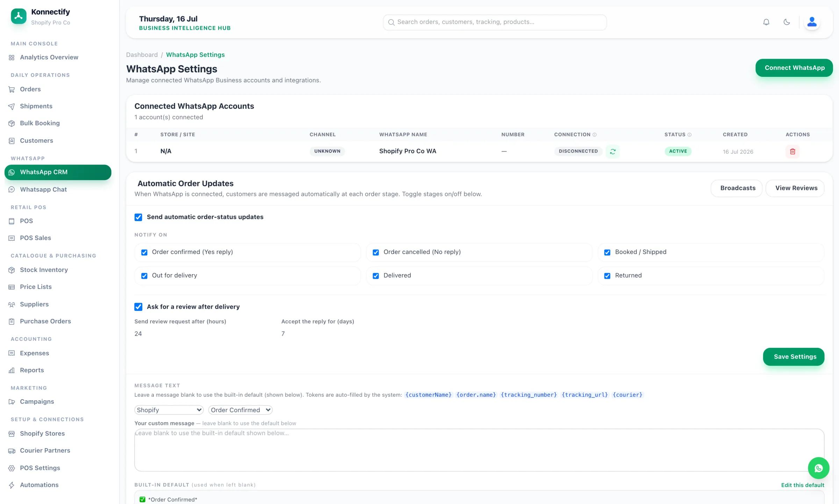Click the Purchase Orders clipboard icon
Viewport: 839px width, 504px height.
click(x=12, y=321)
